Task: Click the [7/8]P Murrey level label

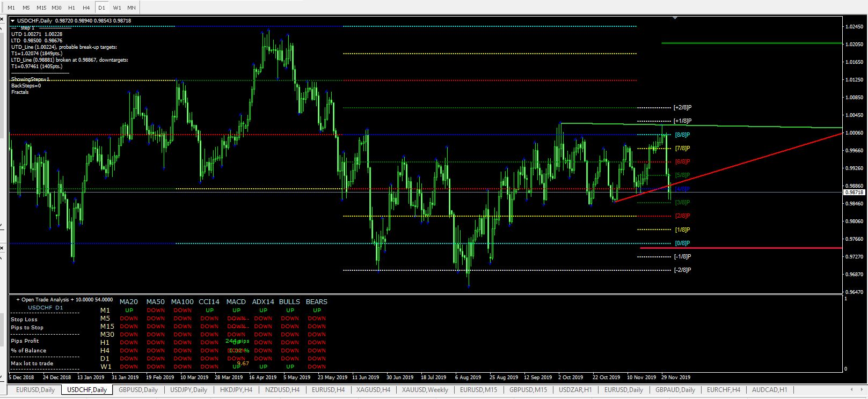Action: point(682,149)
